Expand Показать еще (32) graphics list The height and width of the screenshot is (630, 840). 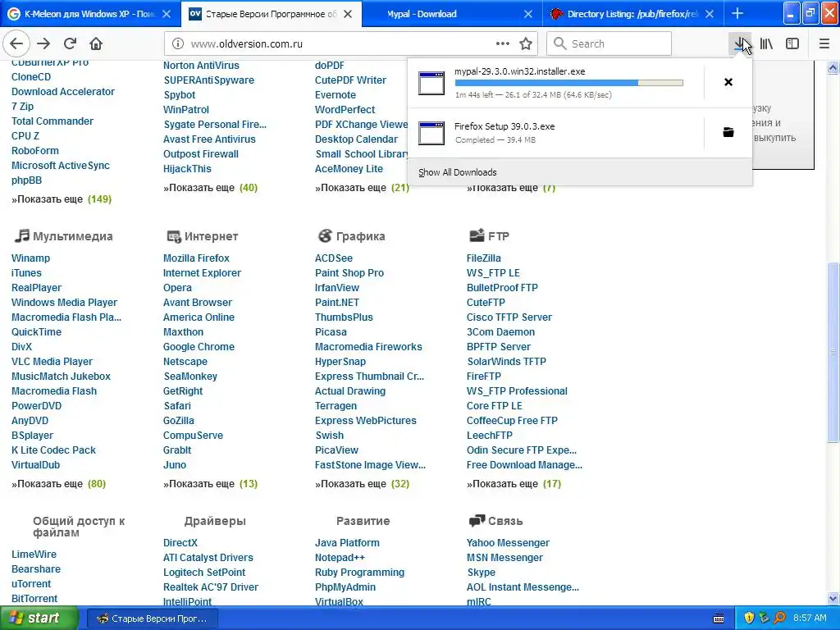coord(362,484)
